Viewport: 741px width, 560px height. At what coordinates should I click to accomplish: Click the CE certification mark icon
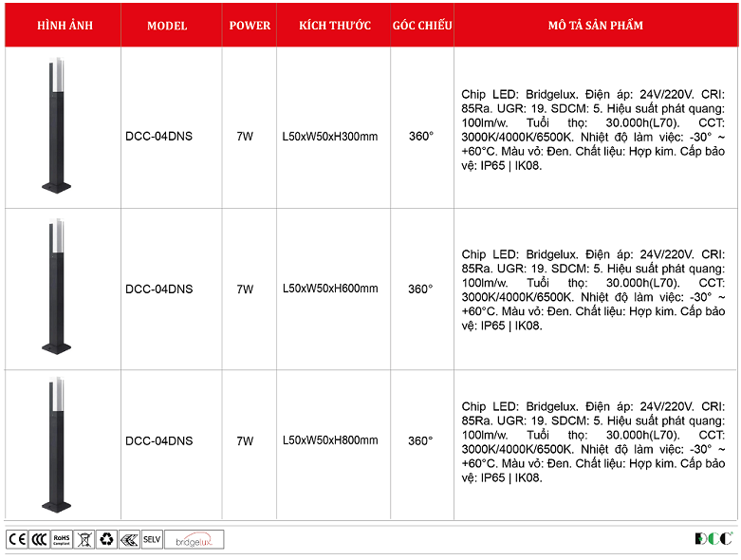[17, 539]
